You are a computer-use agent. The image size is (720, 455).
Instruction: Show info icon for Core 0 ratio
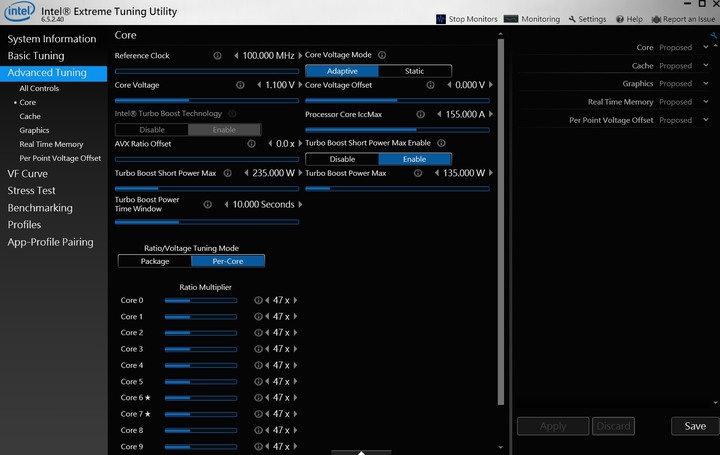click(259, 300)
